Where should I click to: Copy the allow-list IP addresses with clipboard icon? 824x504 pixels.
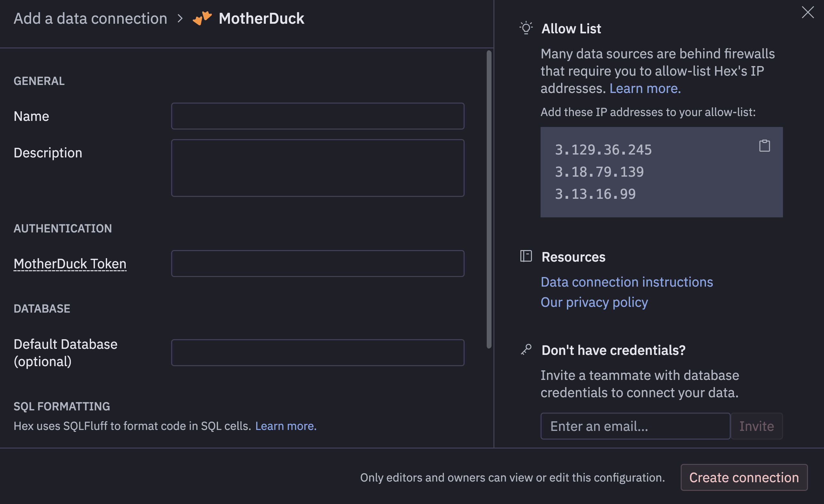[x=764, y=146]
